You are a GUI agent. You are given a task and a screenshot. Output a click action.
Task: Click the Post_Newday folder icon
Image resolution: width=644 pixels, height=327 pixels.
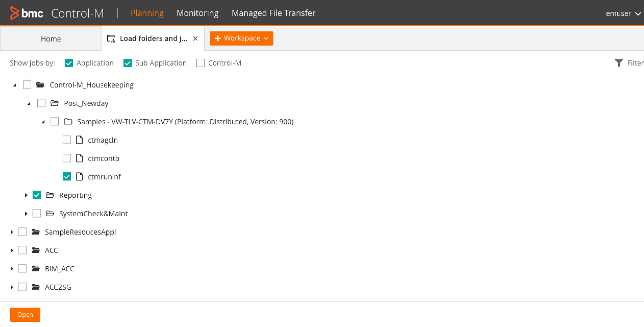pyautogui.click(x=54, y=103)
